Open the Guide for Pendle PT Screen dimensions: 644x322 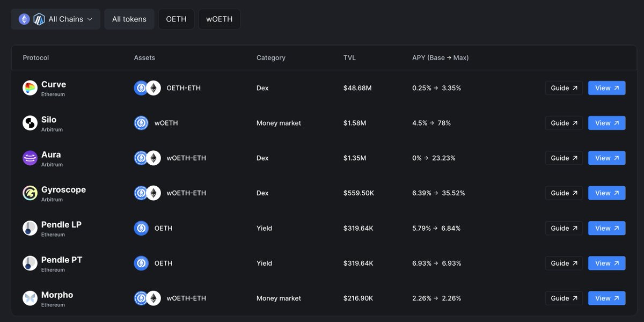pos(563,263)
